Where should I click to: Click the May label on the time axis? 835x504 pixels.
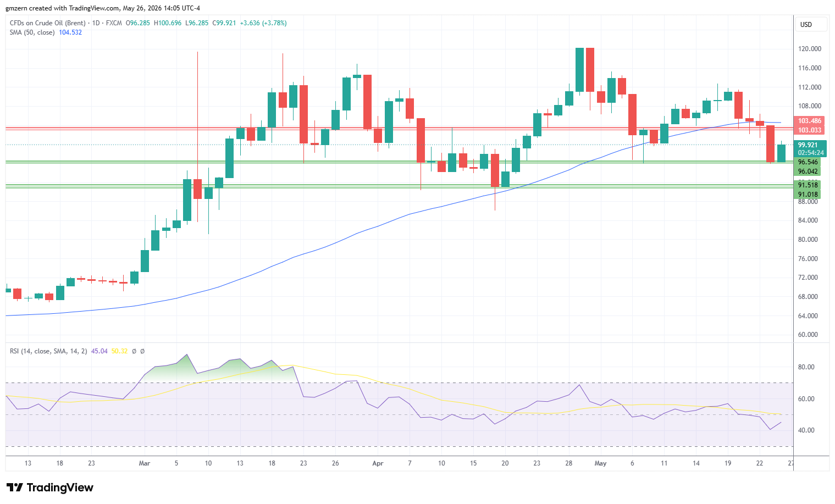(x=601, y=463)
